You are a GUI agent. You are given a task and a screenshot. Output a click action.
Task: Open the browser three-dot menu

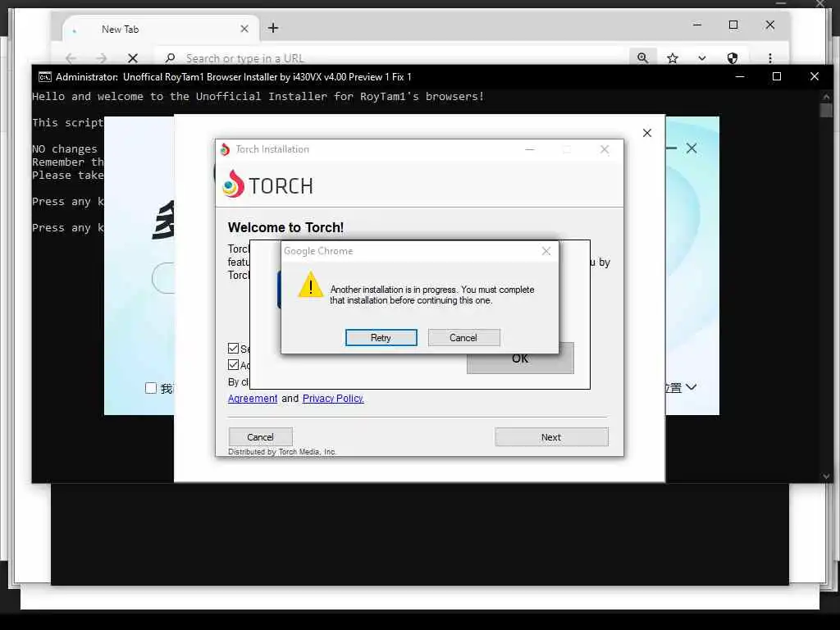(769, 58)
